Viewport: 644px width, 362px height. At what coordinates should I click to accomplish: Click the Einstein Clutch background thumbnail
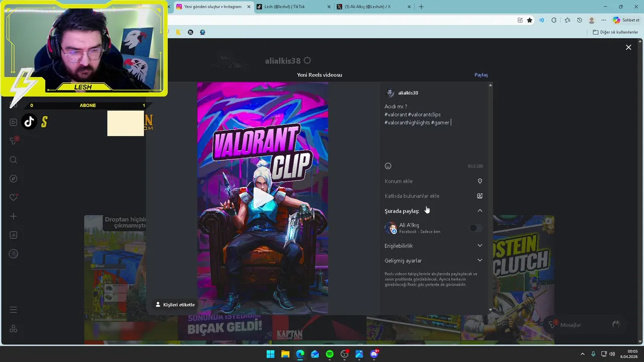tap(524, 265)
